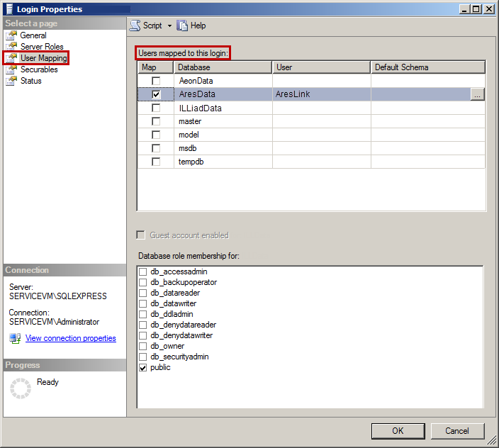Uncheck the Map box for AresData

pos(156,94)
